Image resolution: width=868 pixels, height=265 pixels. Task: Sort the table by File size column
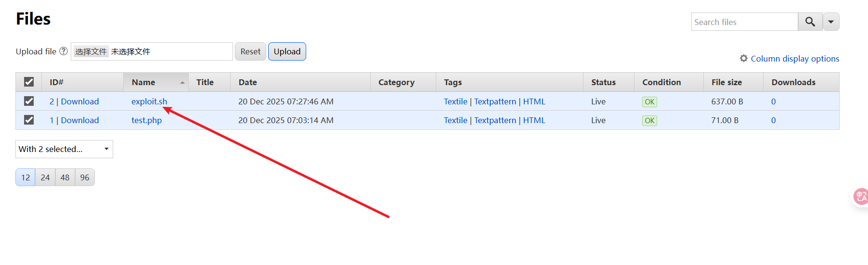click(726, 82)
